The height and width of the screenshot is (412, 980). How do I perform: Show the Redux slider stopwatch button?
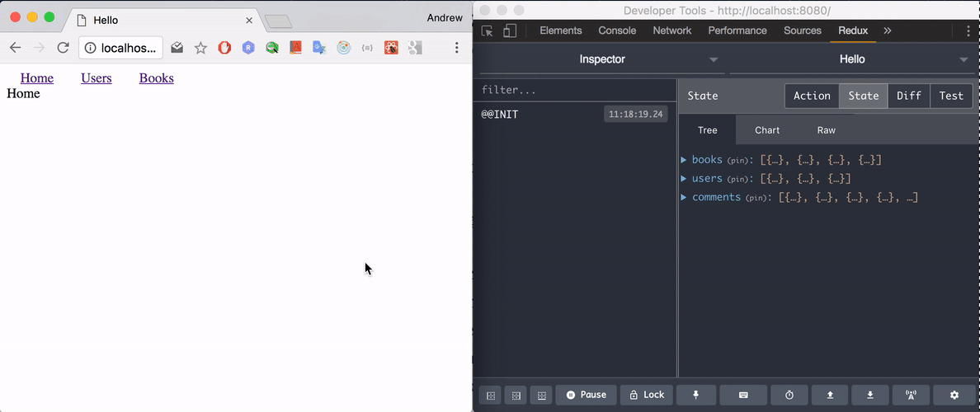click(x=789, y=396)
